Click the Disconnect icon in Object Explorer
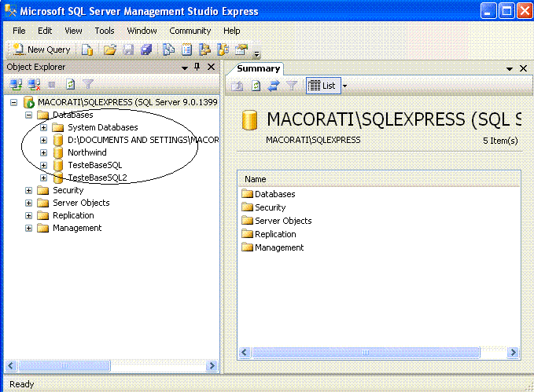Viewport: 534px width, 392px height. point(34,84)
